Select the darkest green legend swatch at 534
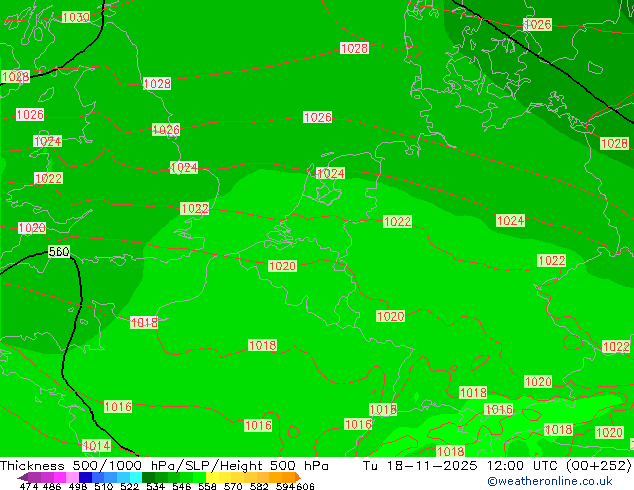The width and height of the screenshot is (634, 490). (x=148, y=477)
